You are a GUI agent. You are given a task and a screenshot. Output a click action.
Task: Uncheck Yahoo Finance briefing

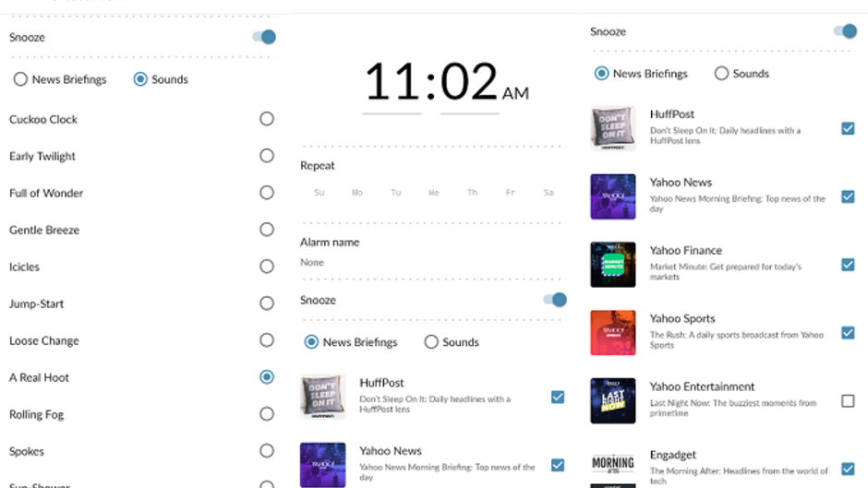[848, 265]
